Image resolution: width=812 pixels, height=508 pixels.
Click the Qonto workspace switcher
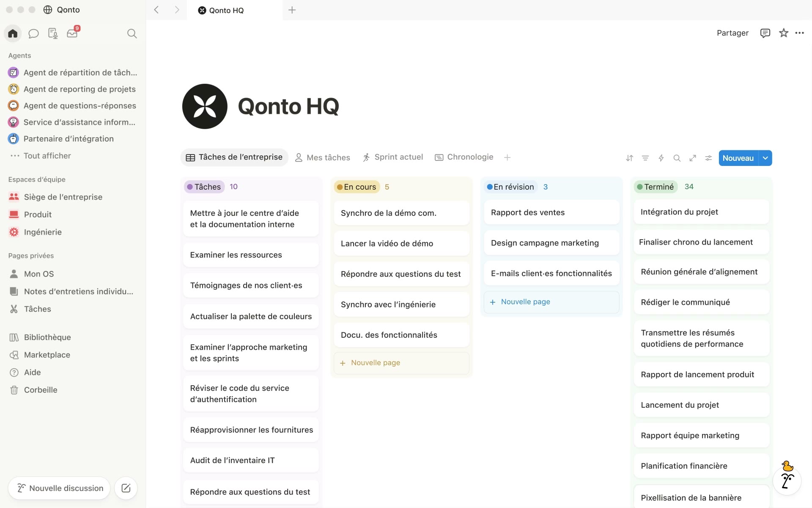click(62, 10)
